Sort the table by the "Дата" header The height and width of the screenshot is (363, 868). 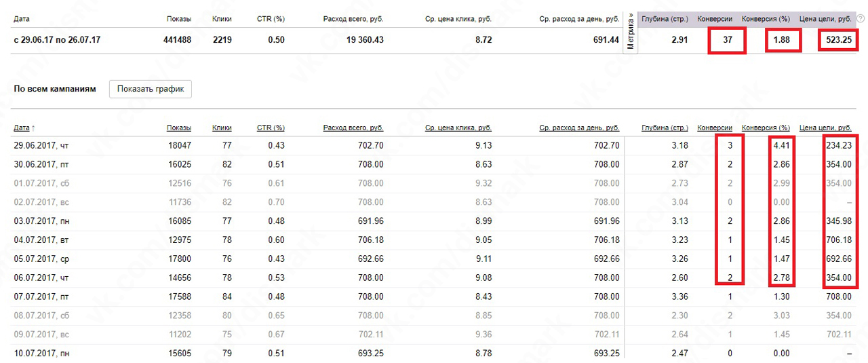tap(22, 128)
